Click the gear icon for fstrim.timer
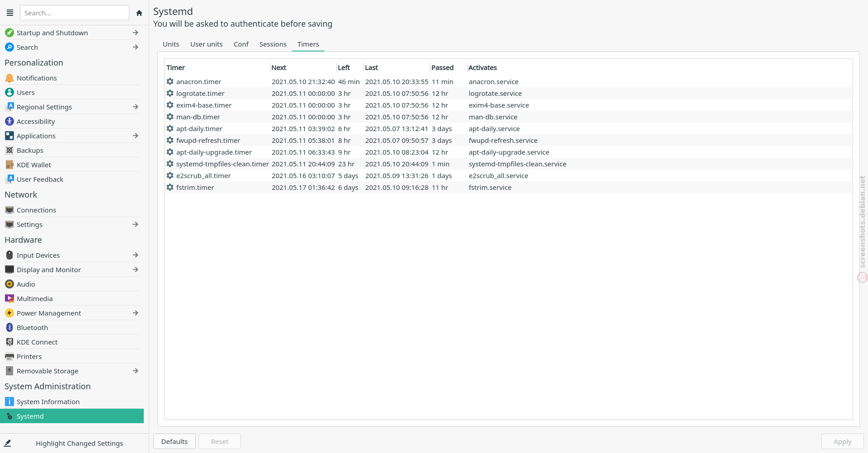This screenshot has height=453, width=868. click(170, 187)
